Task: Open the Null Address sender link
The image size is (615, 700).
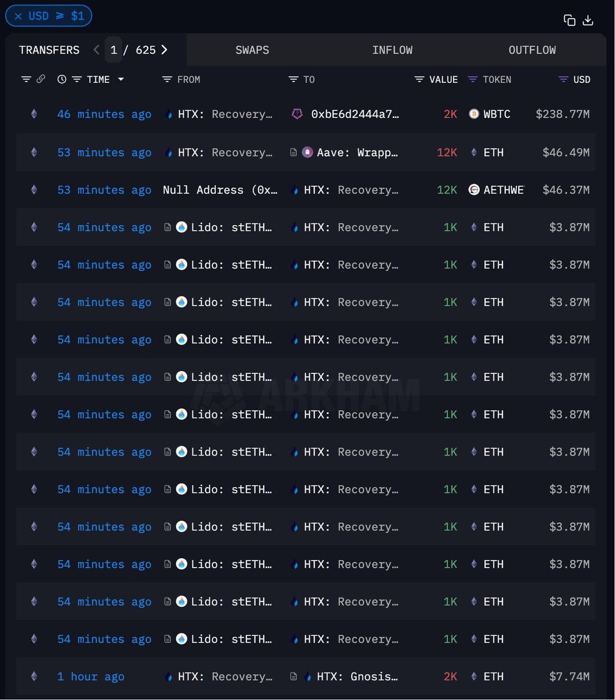Action: pyautogui.click(x=221, y=190)
